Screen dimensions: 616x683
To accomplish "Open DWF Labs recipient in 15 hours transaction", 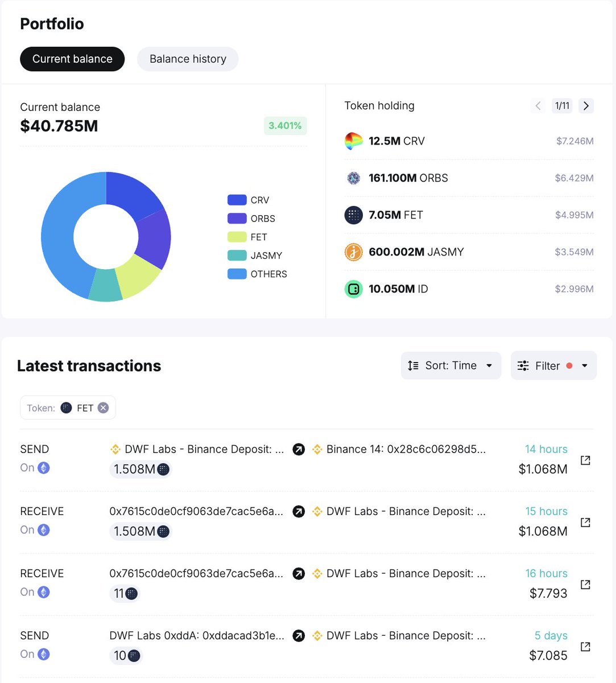I will click(406, 512).
